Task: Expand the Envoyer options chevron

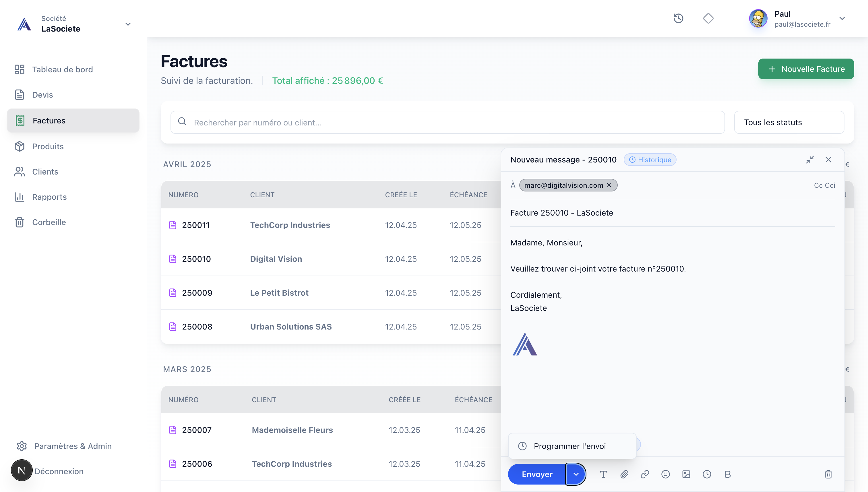Action: pyautogui.click(x=576, y=474)
